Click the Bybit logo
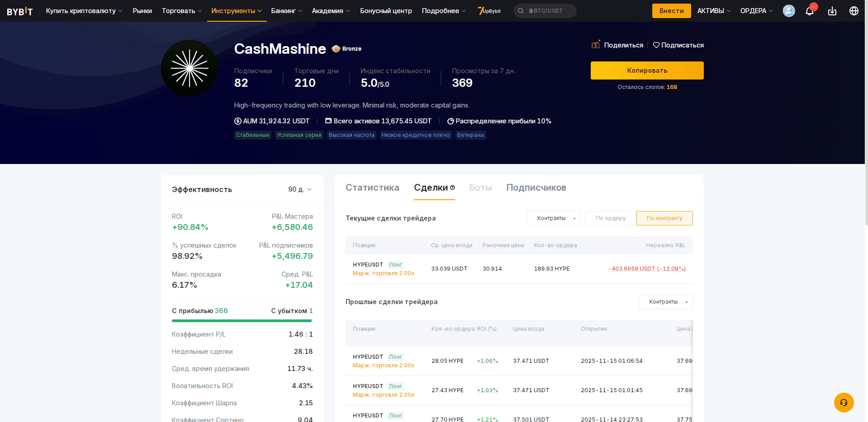 coord(20,11)
